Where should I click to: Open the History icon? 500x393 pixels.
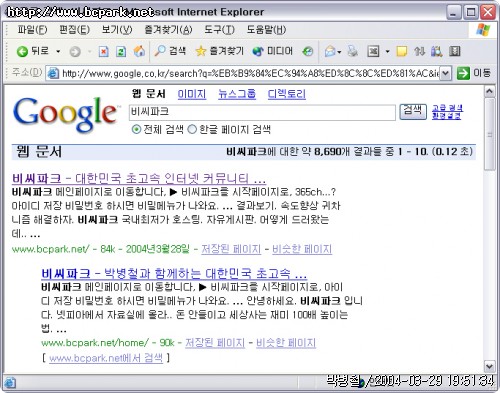[x=308, y=51]
